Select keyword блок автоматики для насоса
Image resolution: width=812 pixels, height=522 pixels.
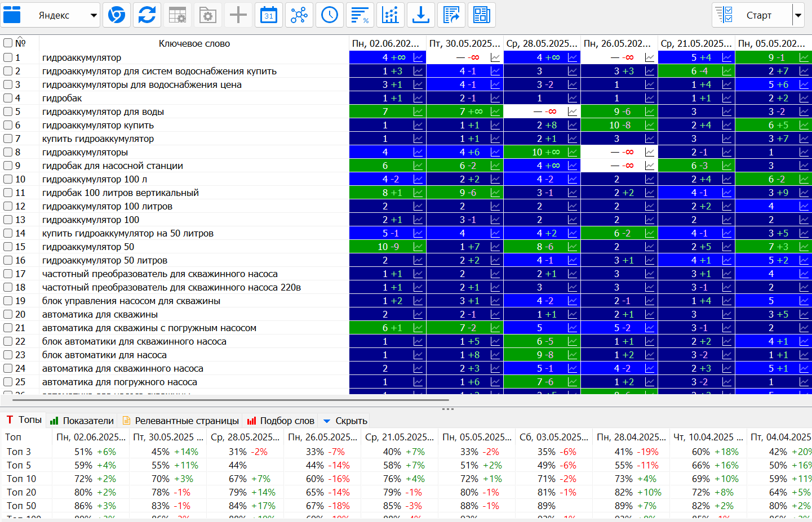pos(104,355)
